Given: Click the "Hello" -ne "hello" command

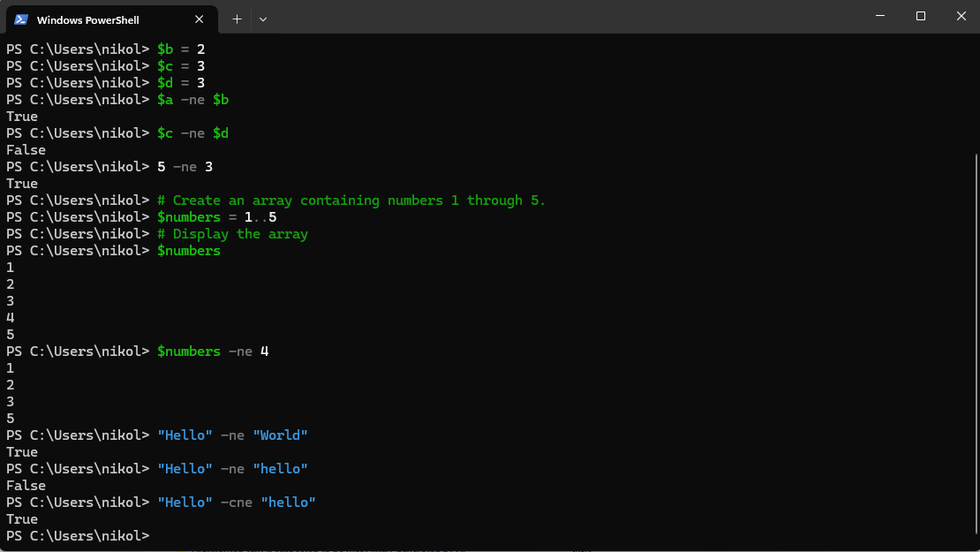Looking at the screenshot, I should [x=232, y=469].
